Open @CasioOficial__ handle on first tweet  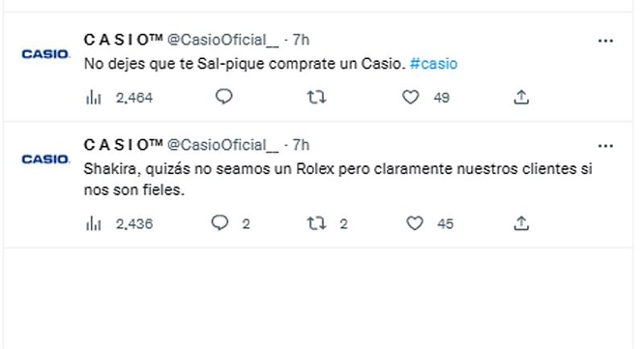point(222,41)
